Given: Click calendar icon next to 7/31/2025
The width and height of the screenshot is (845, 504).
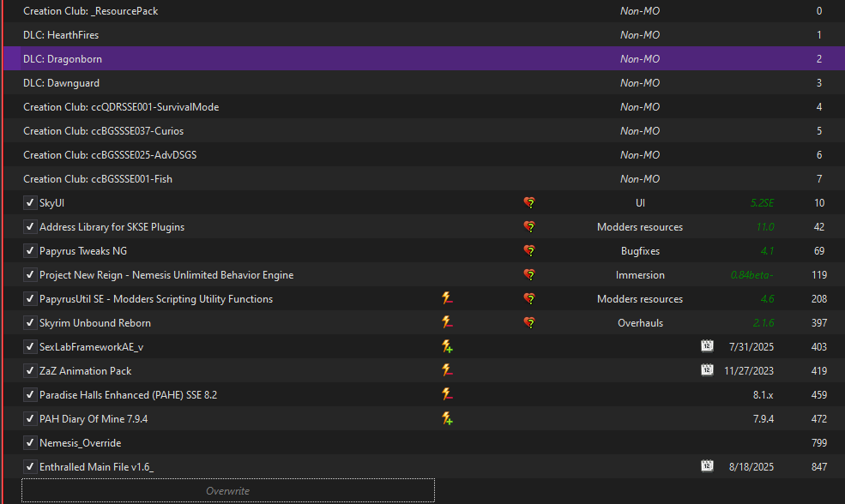Looking at the screenshot, I should point(707,345).
